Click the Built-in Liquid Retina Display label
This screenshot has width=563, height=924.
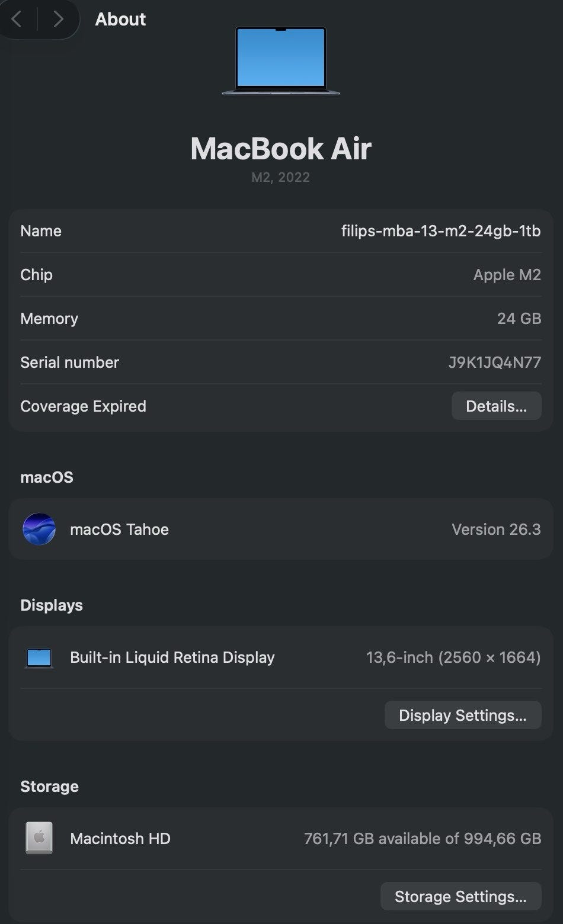click(x=172, y=657)
